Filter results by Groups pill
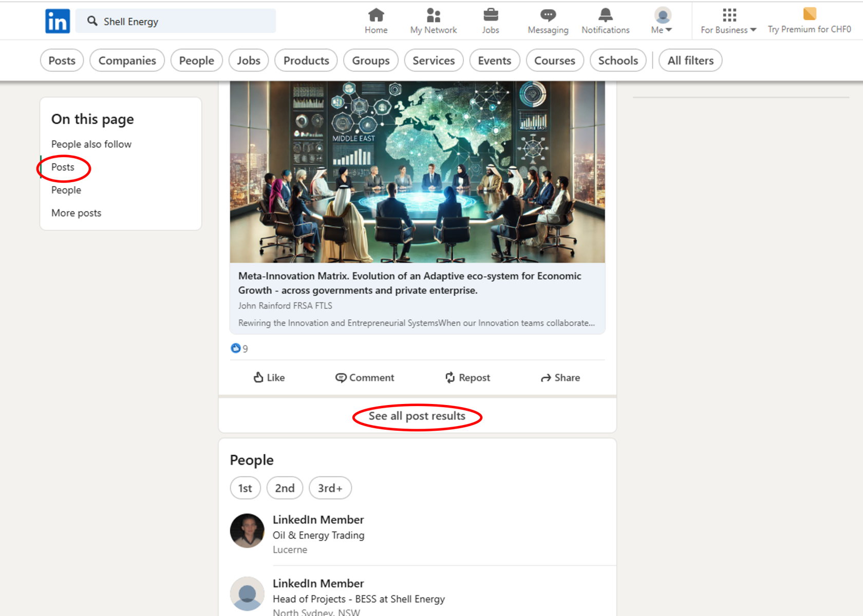The height and width of the screenshot is (616, 863). pos(370,61)
